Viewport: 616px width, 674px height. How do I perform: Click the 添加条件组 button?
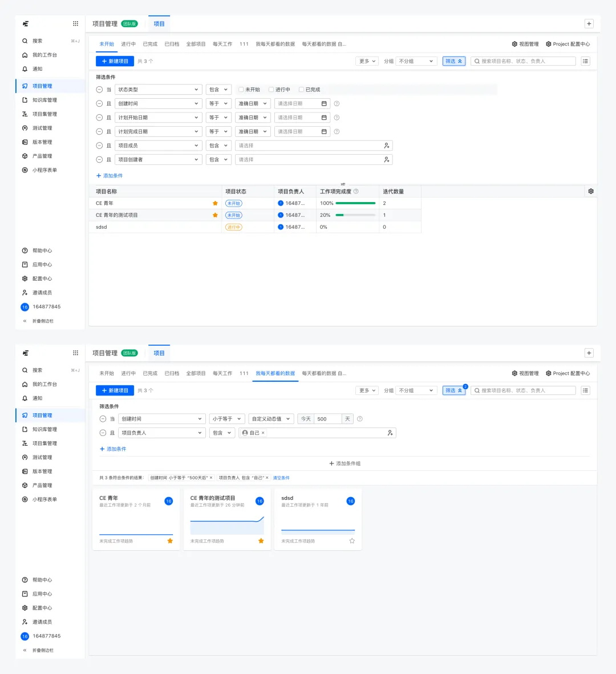click(345, 463)
